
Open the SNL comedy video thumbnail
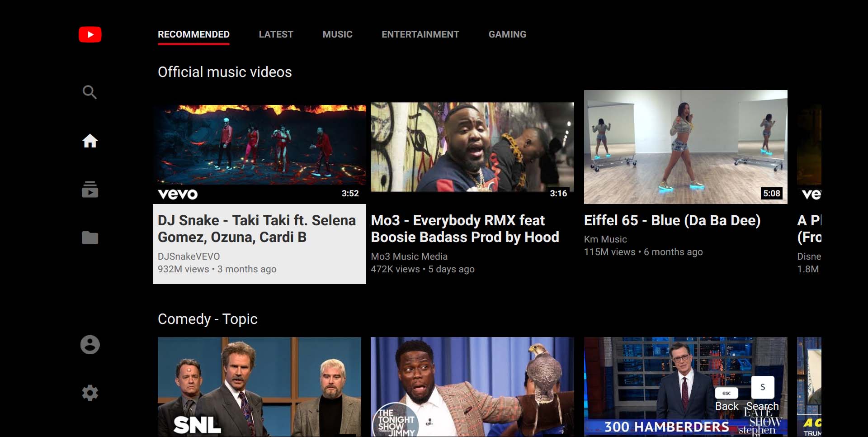(x=259, y=387)
